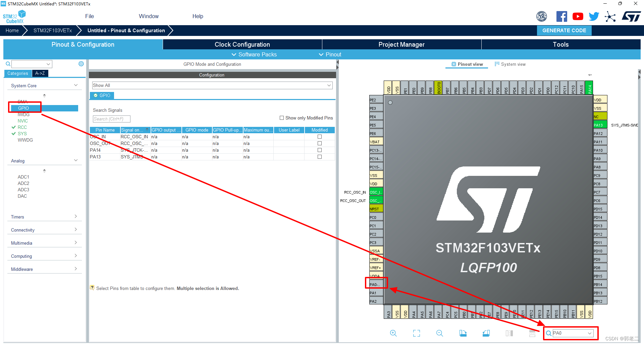Open ST YouTube channel icon
The height and width of the screenshot is (344, 644).
578,16
